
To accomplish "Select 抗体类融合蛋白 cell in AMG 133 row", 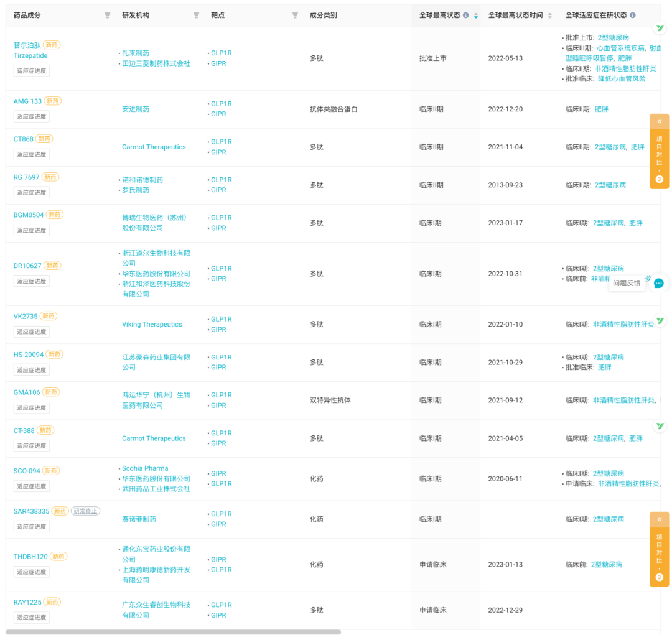I will coord(334,109).
